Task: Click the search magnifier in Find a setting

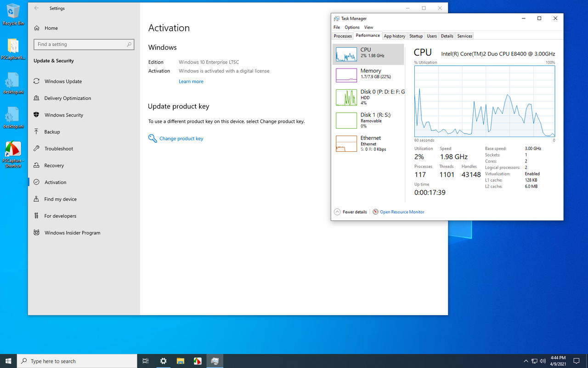Action: point(129,45)
